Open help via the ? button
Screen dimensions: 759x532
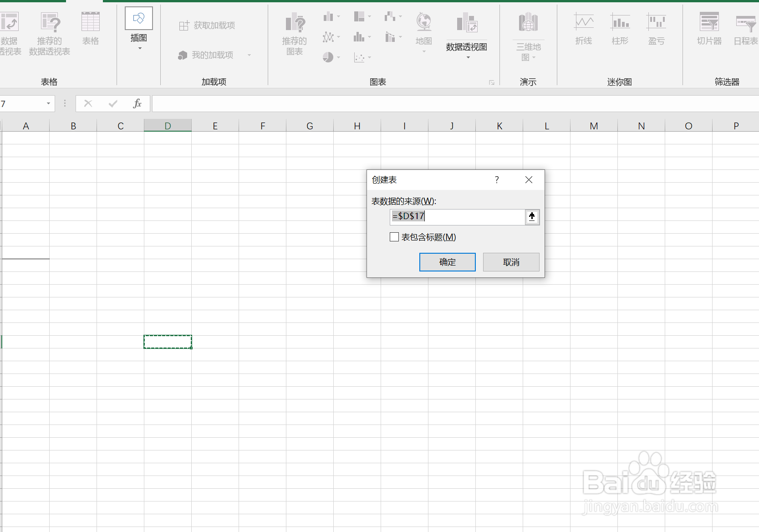[497, 180]
